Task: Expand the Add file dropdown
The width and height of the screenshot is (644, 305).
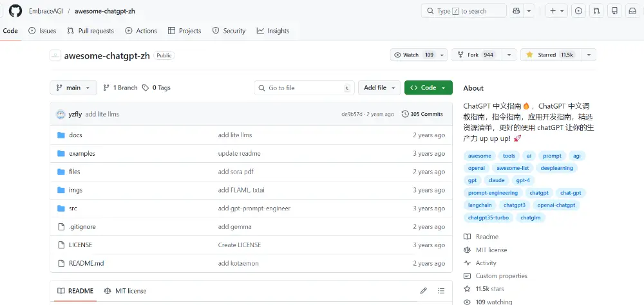Action: [379, 88]
